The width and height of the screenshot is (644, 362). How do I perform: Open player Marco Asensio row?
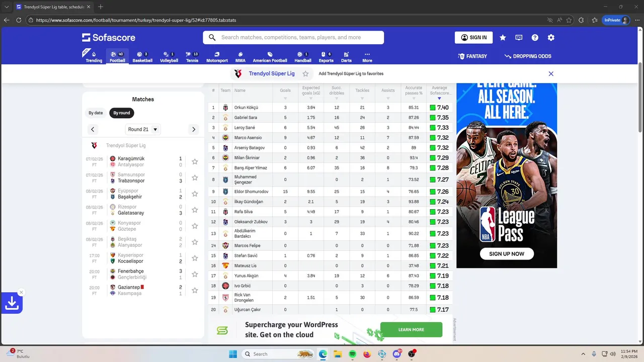330,138
